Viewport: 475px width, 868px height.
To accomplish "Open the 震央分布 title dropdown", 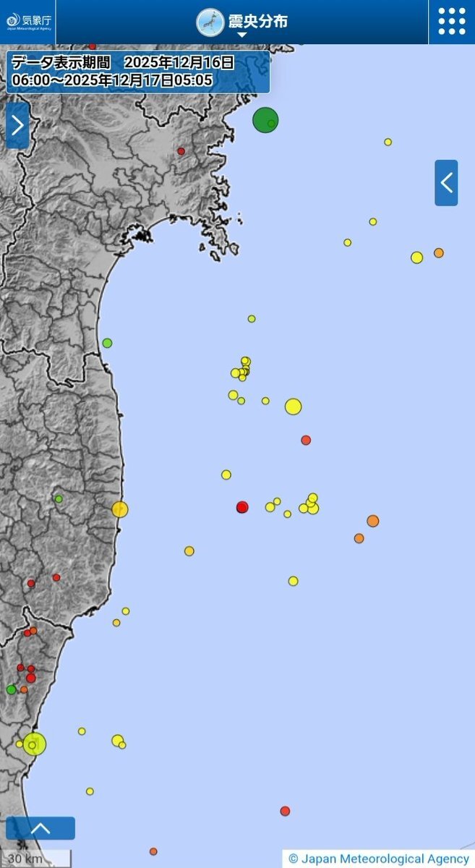I will 242,22.
